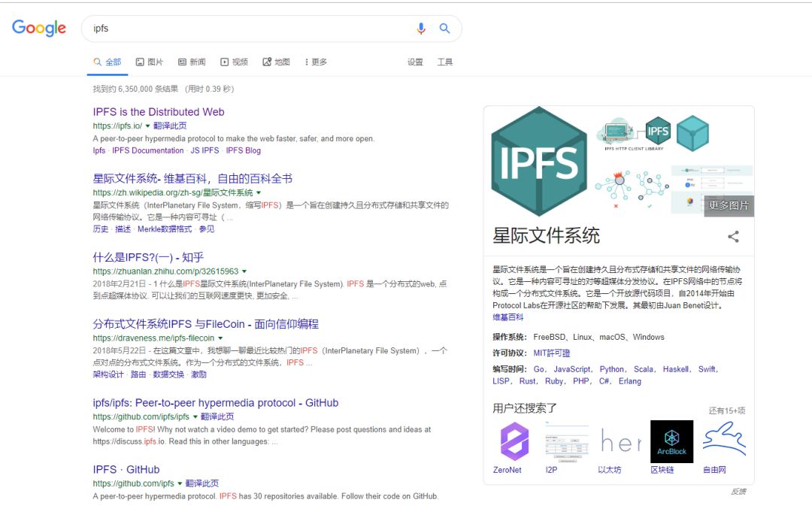Open the 'IPFS · GitHub' result
The height and width of the screenshot is (512, 812).
126,470
